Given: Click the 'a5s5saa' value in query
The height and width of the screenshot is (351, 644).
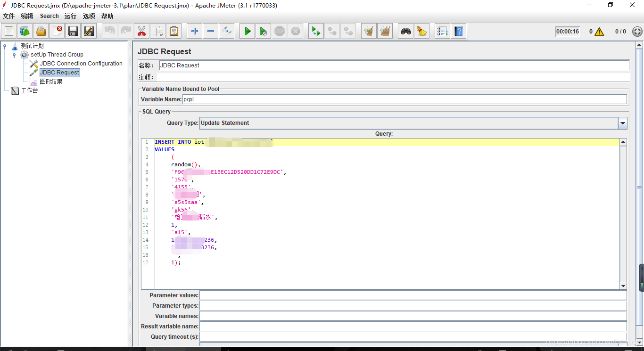Looking at the screenshot, I should 188,202.
